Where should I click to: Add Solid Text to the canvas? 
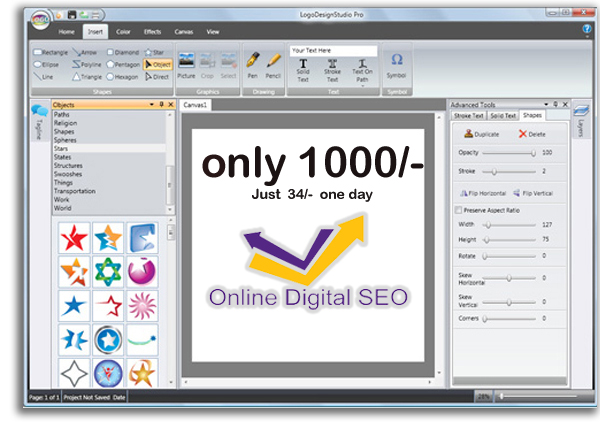coord(303,70)
